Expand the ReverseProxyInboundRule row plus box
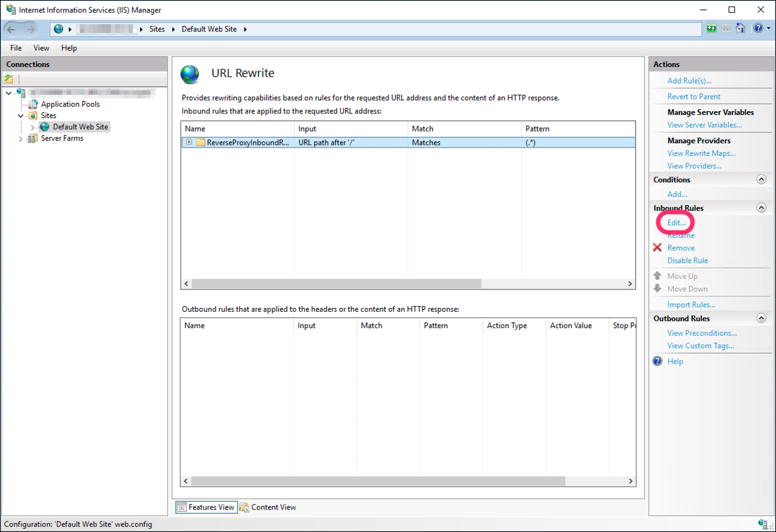This screenshot has height=532, width=776. pyautogui.click(x=189, y=143)
